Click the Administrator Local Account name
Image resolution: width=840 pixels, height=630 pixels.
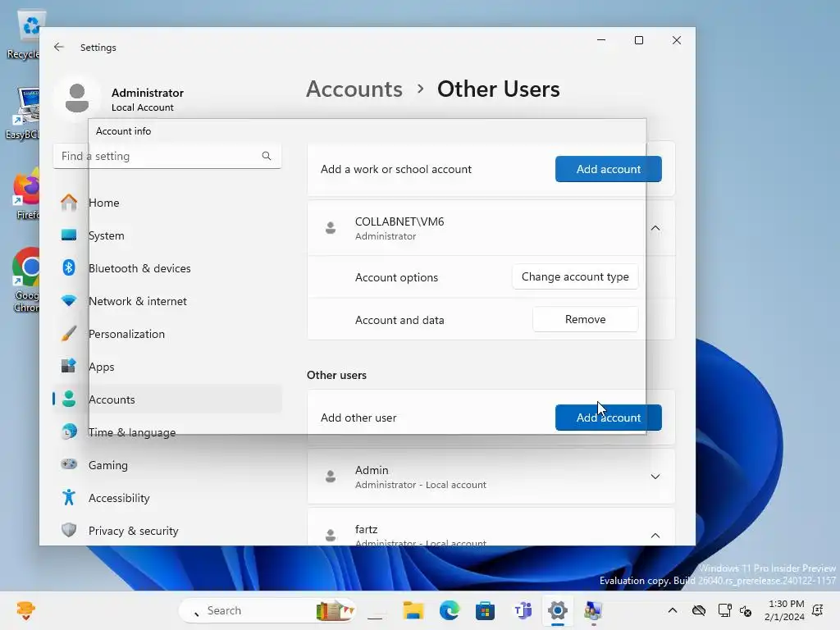[x=148, y=99]
